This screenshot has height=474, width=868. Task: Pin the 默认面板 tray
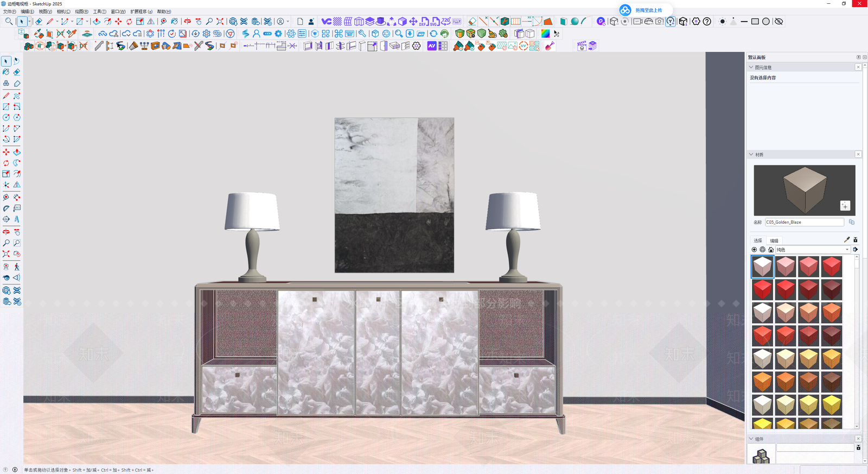click(858, 57)
